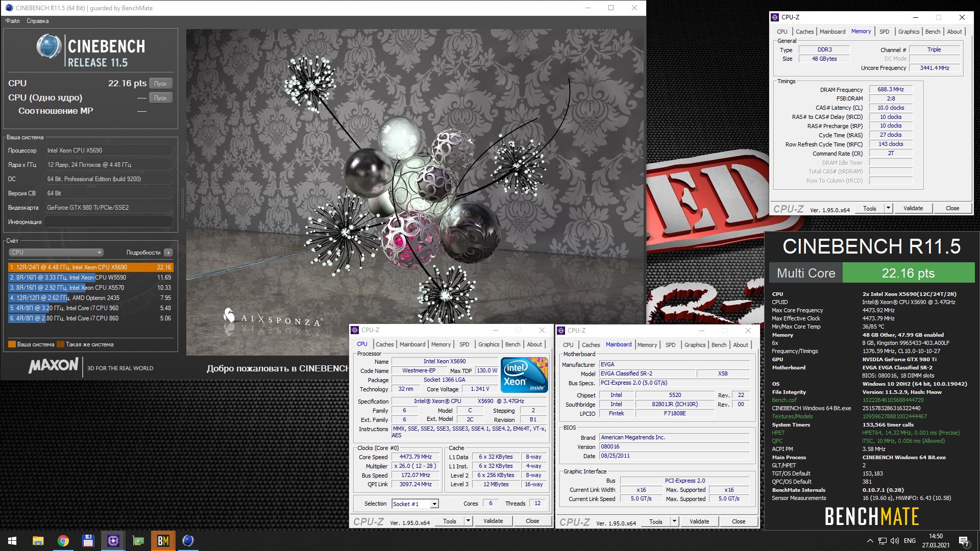
Task: Select ranking row Intel Xeon CPU X5690
Action: [90, 267]
